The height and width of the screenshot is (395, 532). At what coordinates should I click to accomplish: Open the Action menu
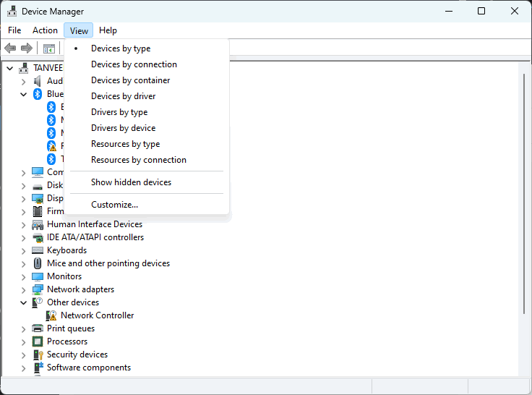point(45,30)
